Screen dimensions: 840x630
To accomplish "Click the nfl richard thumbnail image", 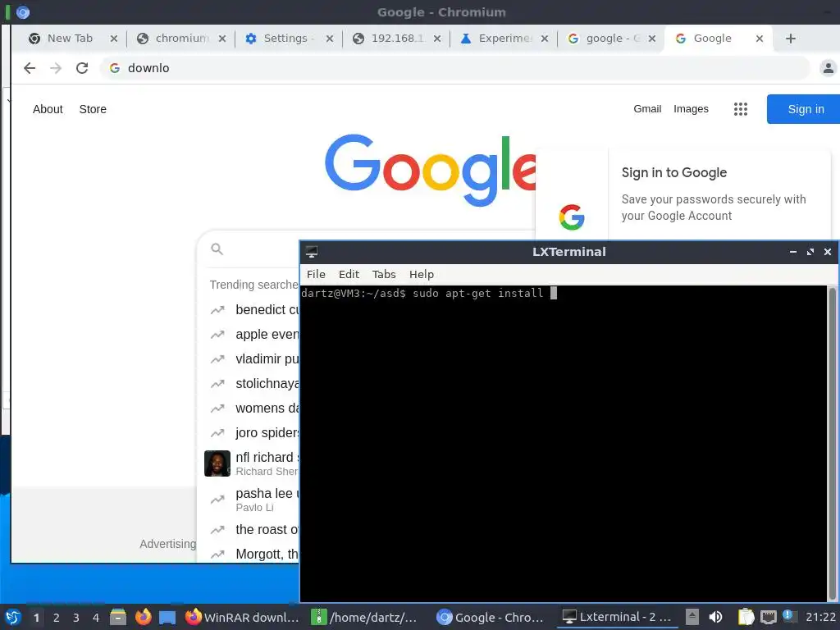I will click(x=217, y=463).
